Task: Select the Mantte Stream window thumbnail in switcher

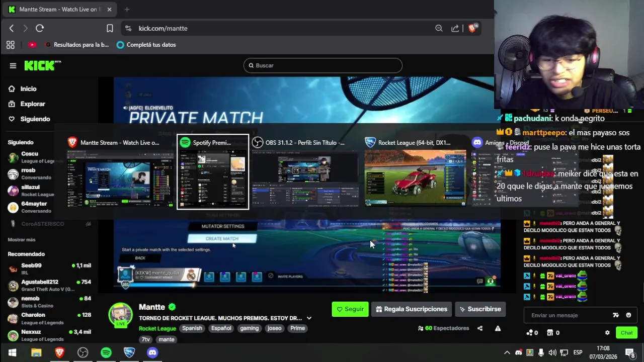Action: pos(120,172)
